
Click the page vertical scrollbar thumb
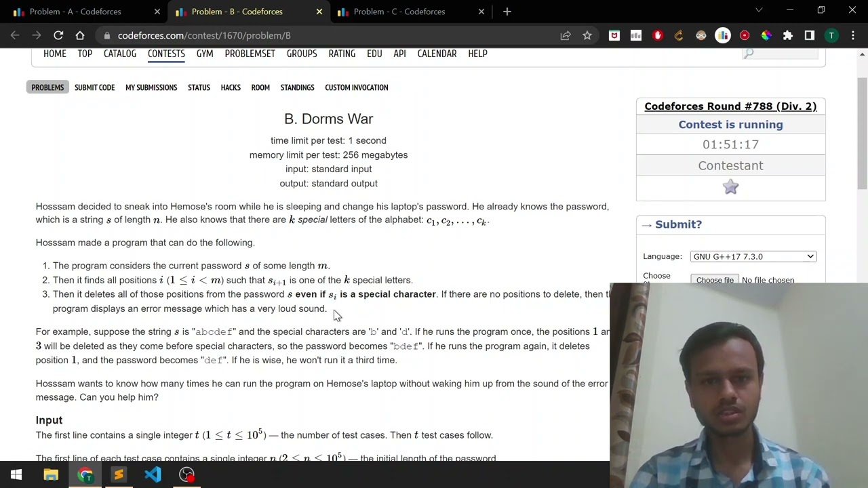click(863, 132)
